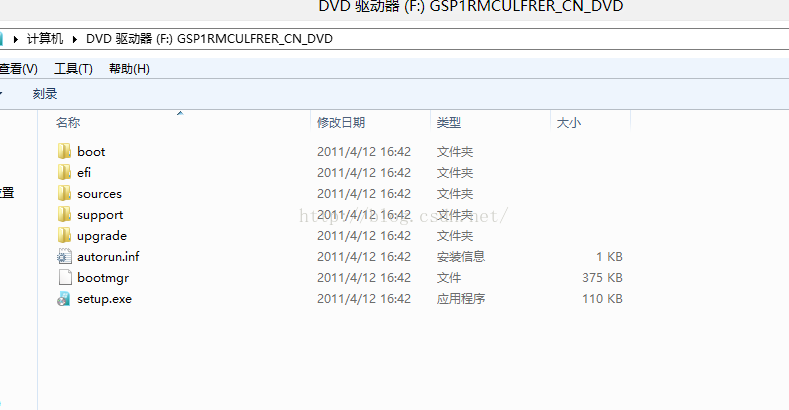The image size is (789, 410).
Task: Toggle sort direction arrow above 名称 column
Action: coord(180,114)
